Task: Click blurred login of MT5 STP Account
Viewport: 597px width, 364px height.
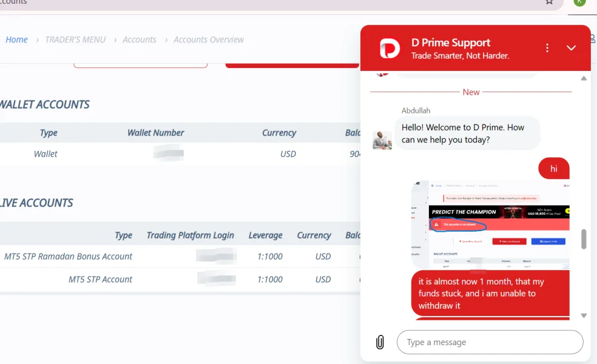Action: [216, 278]
